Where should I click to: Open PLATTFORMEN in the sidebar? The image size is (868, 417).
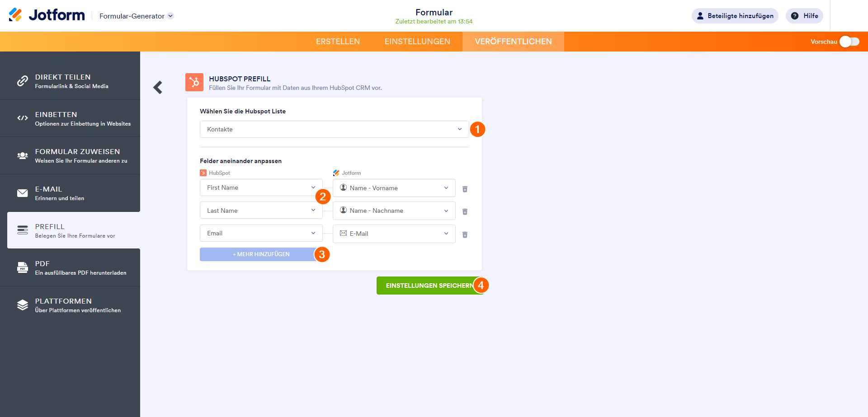[70, 305]
